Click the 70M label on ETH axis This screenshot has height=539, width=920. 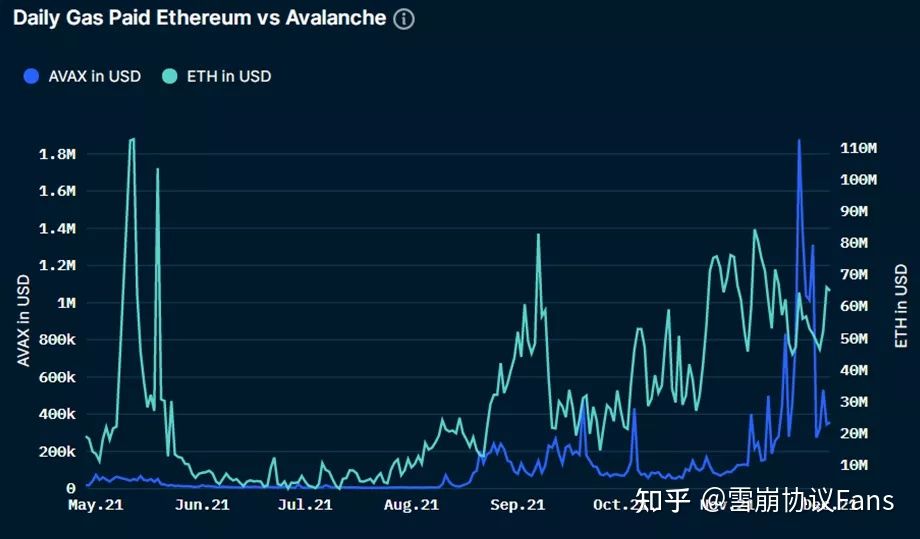coord(854,275)
